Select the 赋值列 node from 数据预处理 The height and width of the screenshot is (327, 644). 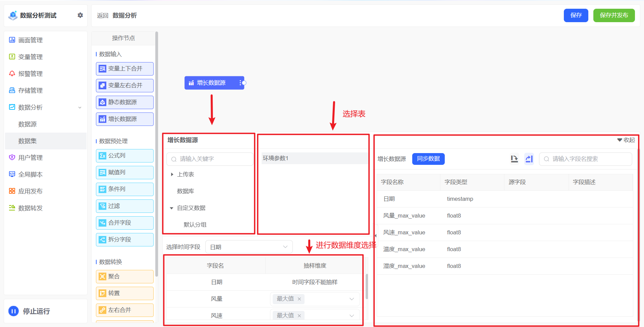coord(124,172)
